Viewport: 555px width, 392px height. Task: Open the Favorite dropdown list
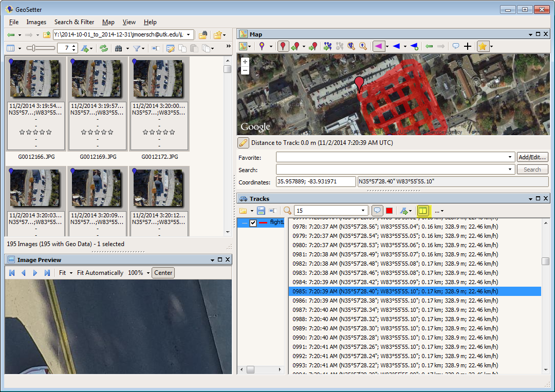510,157
